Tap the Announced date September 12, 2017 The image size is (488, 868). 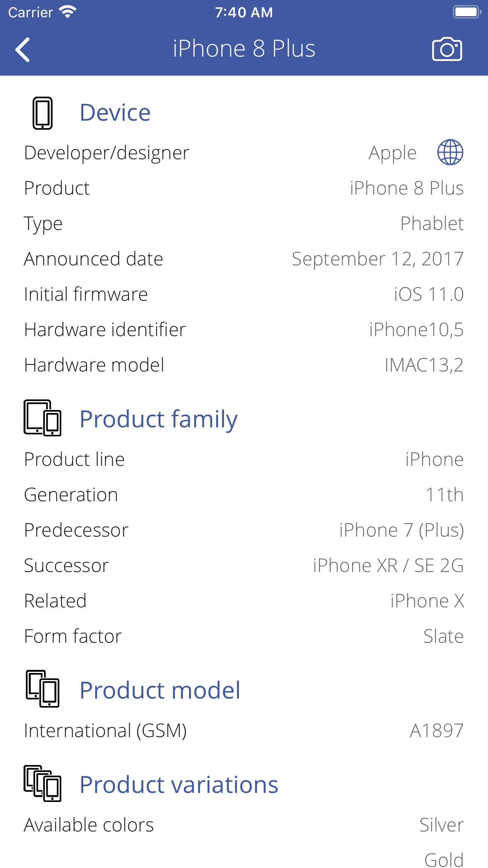(x=377, y=259)
